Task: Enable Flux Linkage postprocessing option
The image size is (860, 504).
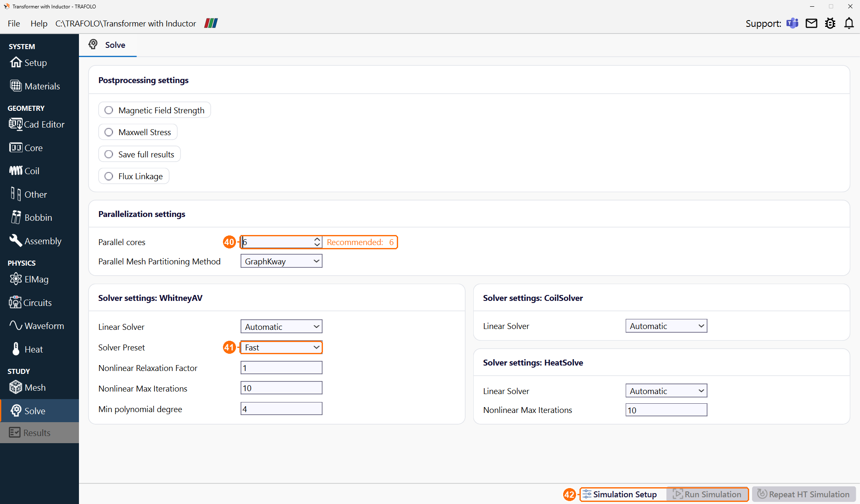Action: pos(134,176)
